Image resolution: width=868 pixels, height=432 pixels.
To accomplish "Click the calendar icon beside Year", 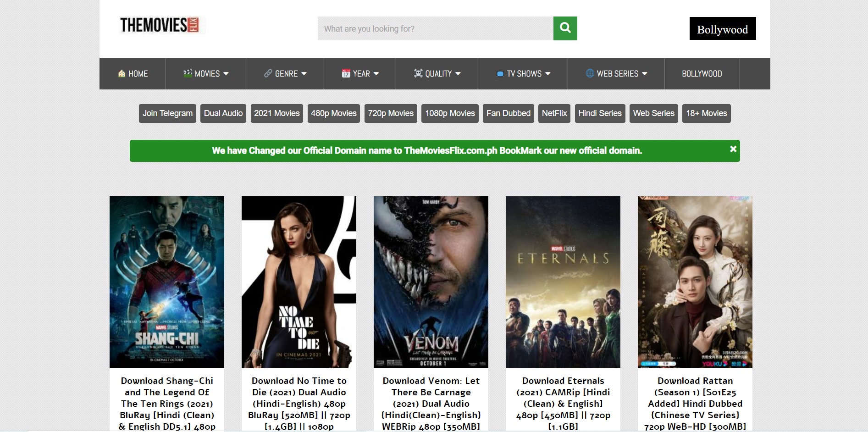I will 346,73.
